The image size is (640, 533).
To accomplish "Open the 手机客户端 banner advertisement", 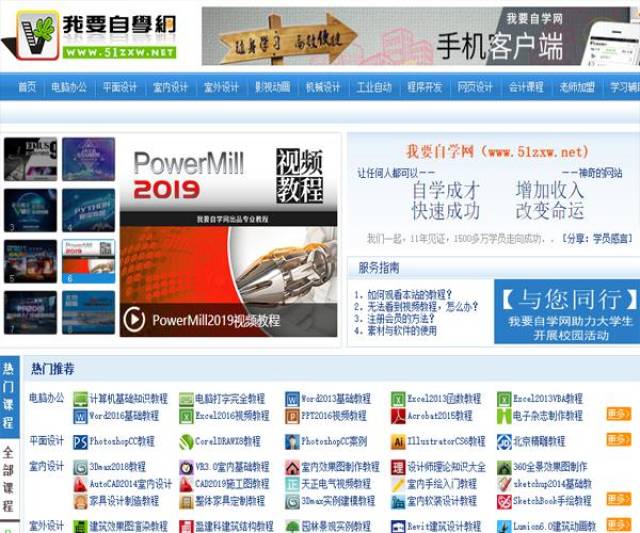I will [x=420, y=36].
